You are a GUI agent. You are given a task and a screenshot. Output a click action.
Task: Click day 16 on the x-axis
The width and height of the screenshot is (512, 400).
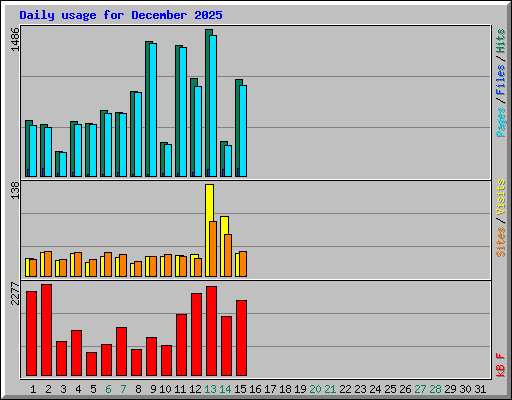[255, 389]
